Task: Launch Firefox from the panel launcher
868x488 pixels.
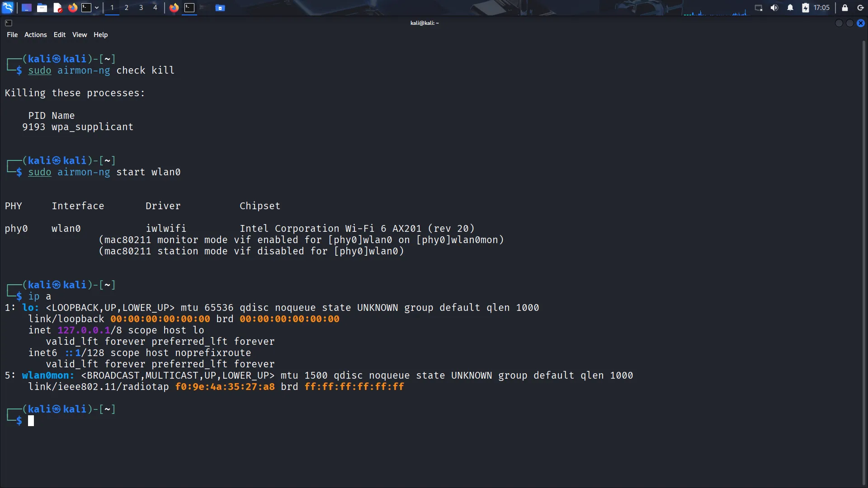Action: 72,8
